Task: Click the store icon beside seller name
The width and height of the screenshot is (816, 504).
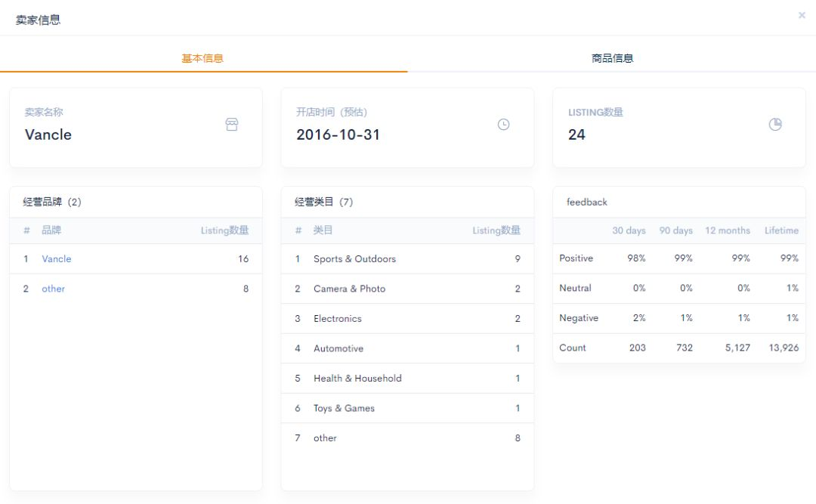Action: [x=232, y=125]
